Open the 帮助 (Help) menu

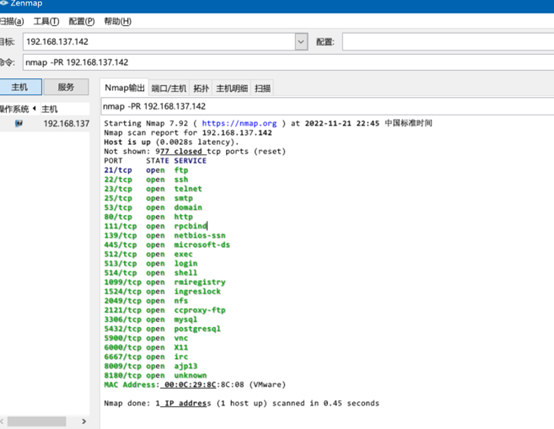click(118, 22)
